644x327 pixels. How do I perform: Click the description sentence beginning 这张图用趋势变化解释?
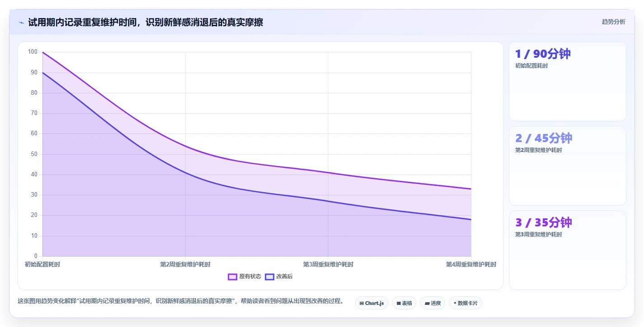181,301
